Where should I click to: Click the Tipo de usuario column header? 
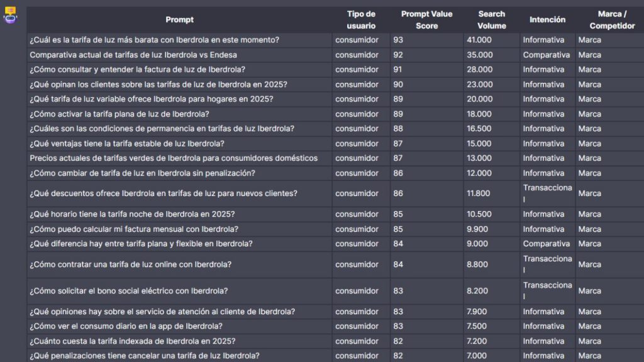[x=361, y=20]
